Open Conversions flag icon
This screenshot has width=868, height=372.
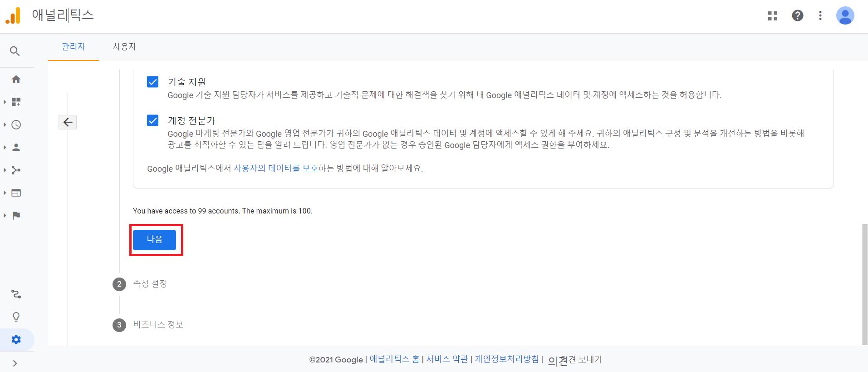point(16,216)
